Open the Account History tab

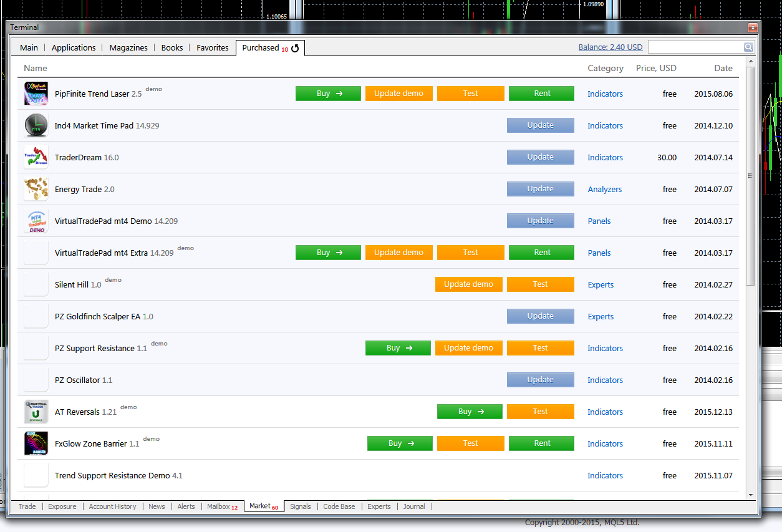(112, 506)
